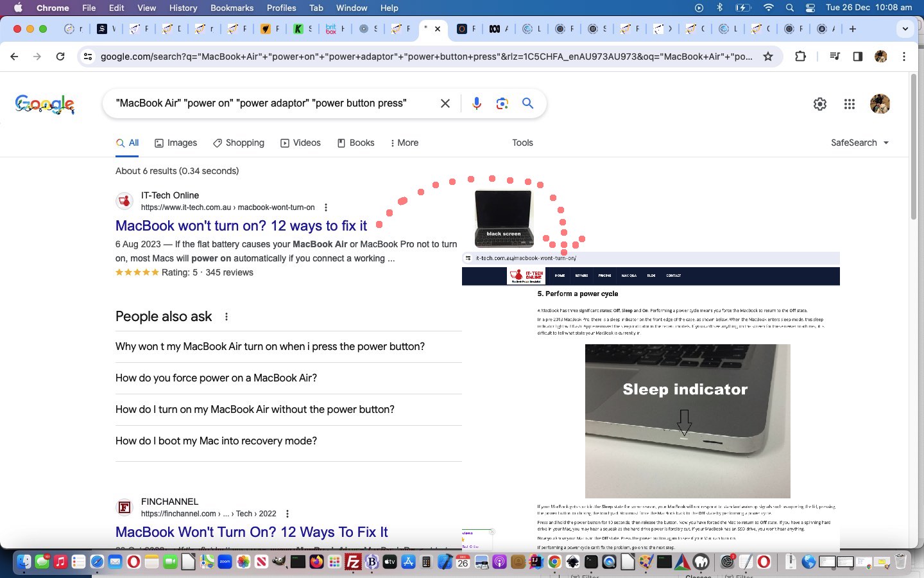The image size is (924, 578).
Task: Open People also ask options menu
Action: point(227,317)
